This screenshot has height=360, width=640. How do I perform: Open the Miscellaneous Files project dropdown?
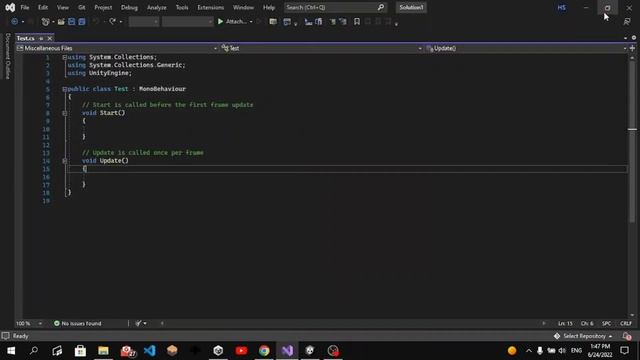point(117,48)
